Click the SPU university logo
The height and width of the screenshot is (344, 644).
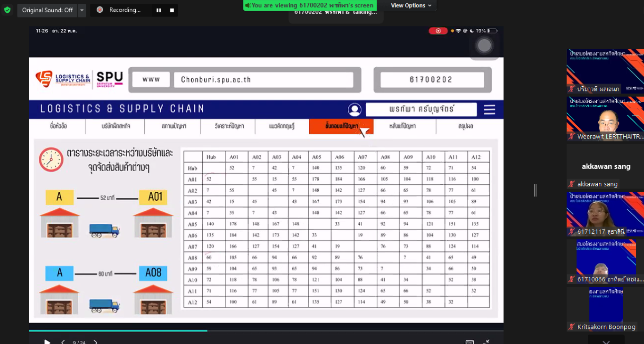(x=110, y=79)
